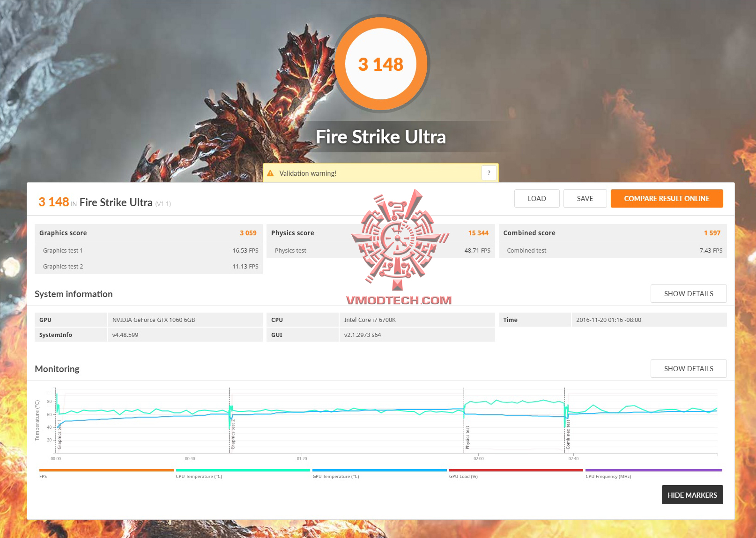This screenshot has width=756, height=538.
Task: Click the VMODTECH.COM watermark logo
Action: point(399,247)
